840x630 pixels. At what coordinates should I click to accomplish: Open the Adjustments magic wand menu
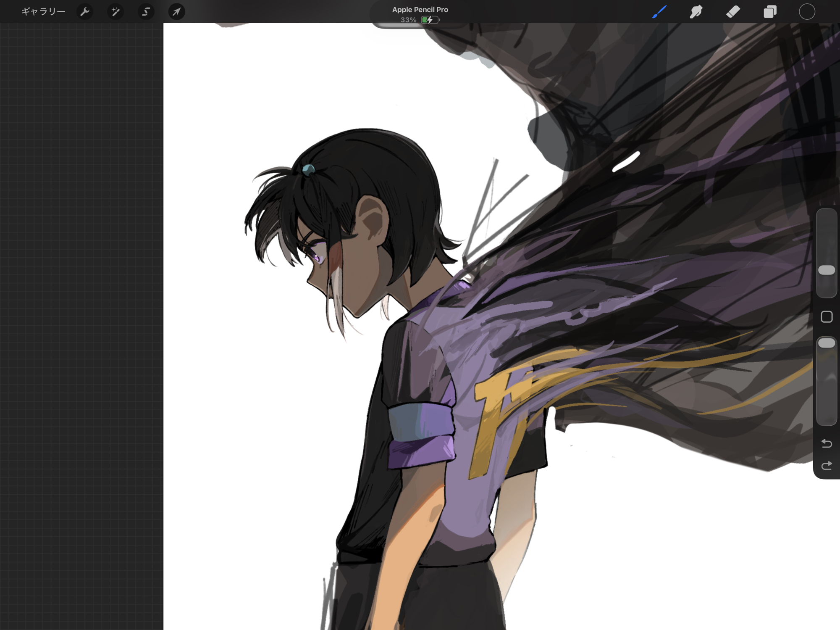115,12
